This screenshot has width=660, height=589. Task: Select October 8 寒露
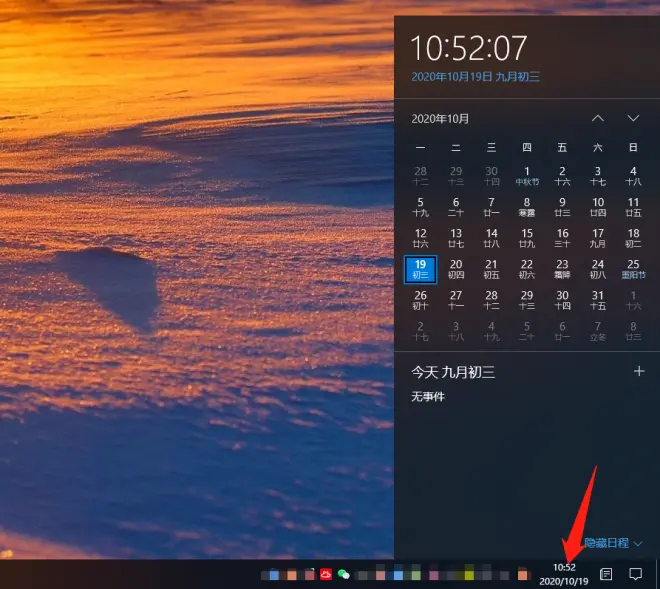[x=527, y=207]
